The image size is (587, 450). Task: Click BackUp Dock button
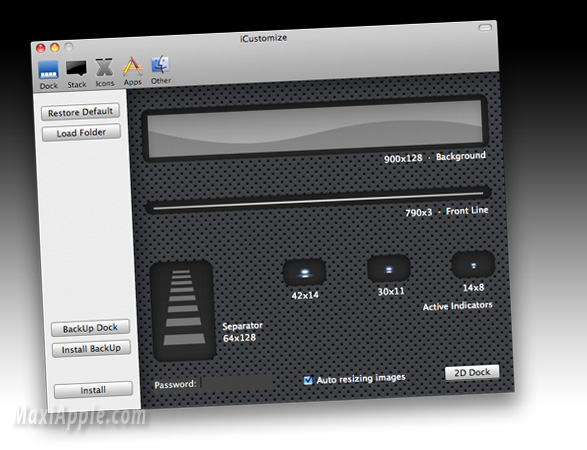pos(90,328)
